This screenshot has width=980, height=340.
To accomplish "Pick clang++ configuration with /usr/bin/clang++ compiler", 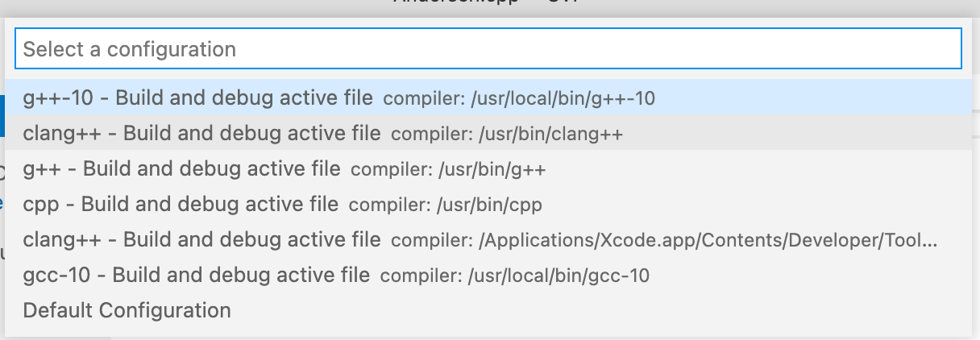I will [x=488, y=134].
